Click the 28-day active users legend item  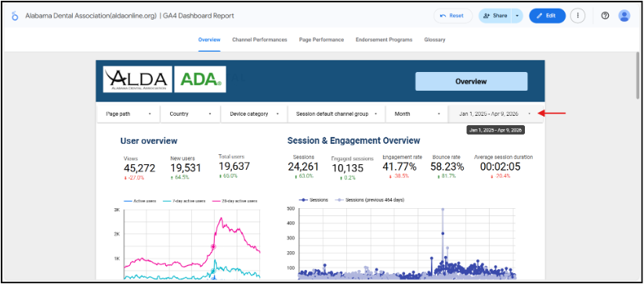(x=235, y=201)
